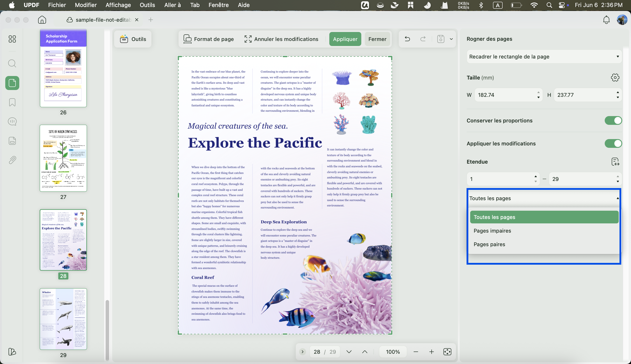
Task: Click the bottom-right crop corner handle
Action: [x=390, y=332]
